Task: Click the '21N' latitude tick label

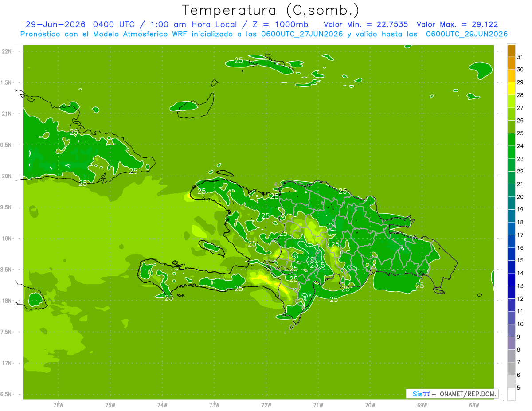Action: coord(7,114)
